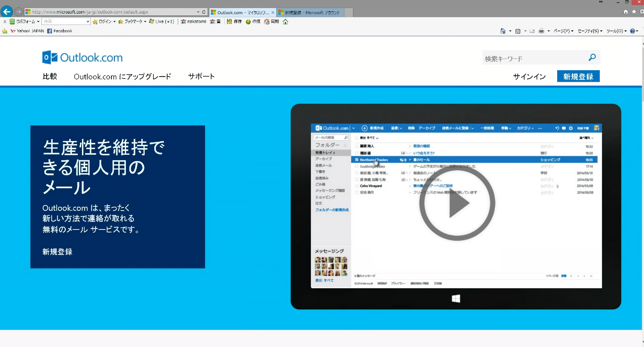644x347 pixels.
Task: Click the サインイン link
Action: tap(529, 77)
